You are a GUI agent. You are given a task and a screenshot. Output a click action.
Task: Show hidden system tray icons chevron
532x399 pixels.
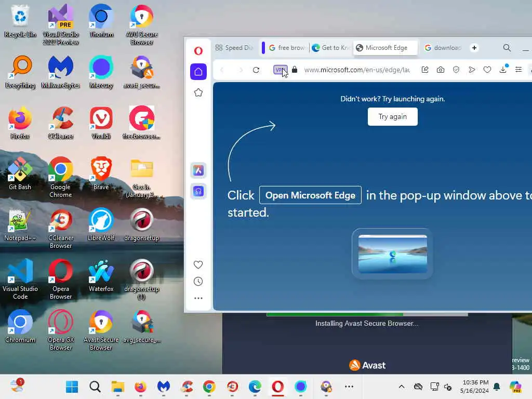click(x=402, y=387)
